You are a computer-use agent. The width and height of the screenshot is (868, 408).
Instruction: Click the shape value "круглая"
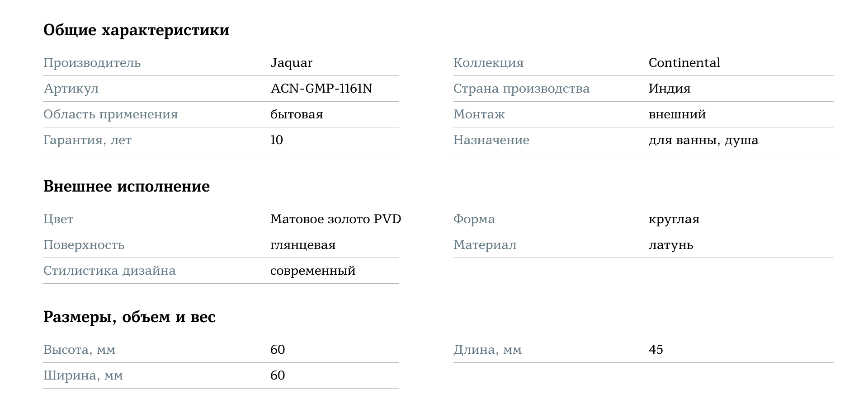(674, 219)
